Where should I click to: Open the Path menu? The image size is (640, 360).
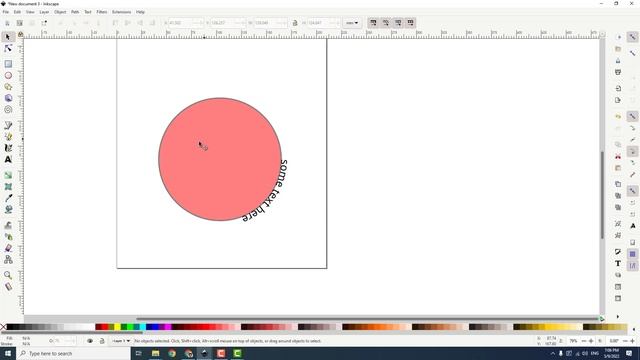[75, 12]
